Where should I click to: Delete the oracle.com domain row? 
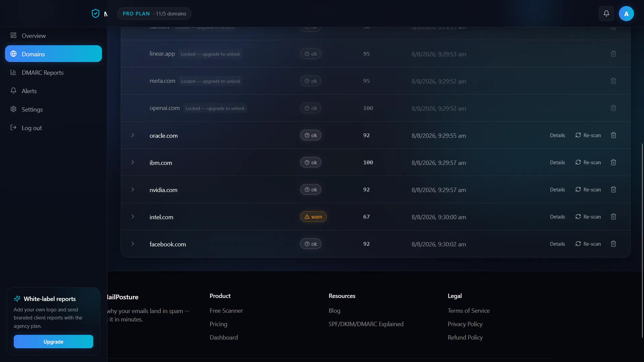(613, 135)
